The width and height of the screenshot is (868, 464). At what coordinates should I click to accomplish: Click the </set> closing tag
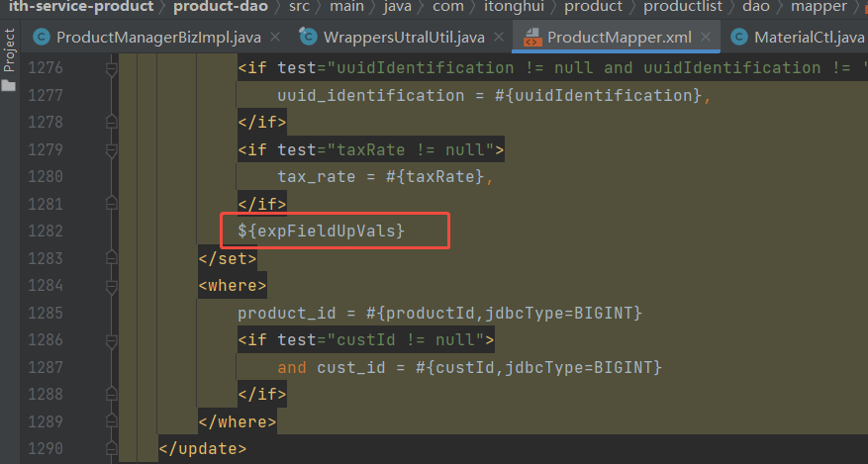point(228,259)
